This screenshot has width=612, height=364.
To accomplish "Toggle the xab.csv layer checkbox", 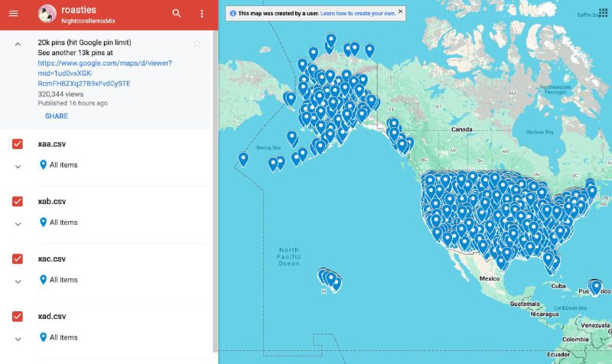I will click(18, 201).
